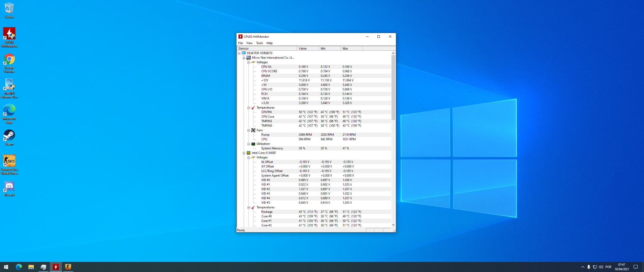Image resolution: width=644 pixels, height=272 pixels.
Task: Open the Tools menu
Action: pyautogui.click(x=259, y=43)
